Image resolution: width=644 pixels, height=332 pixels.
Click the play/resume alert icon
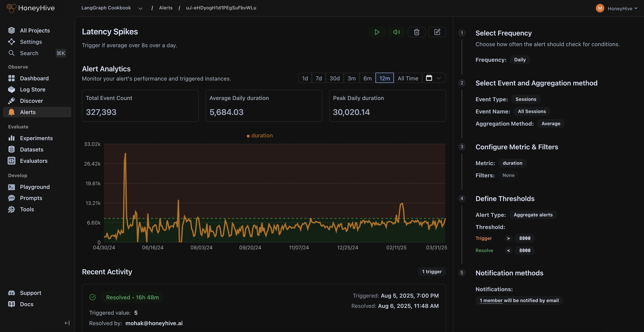click(x=377, y=32)
